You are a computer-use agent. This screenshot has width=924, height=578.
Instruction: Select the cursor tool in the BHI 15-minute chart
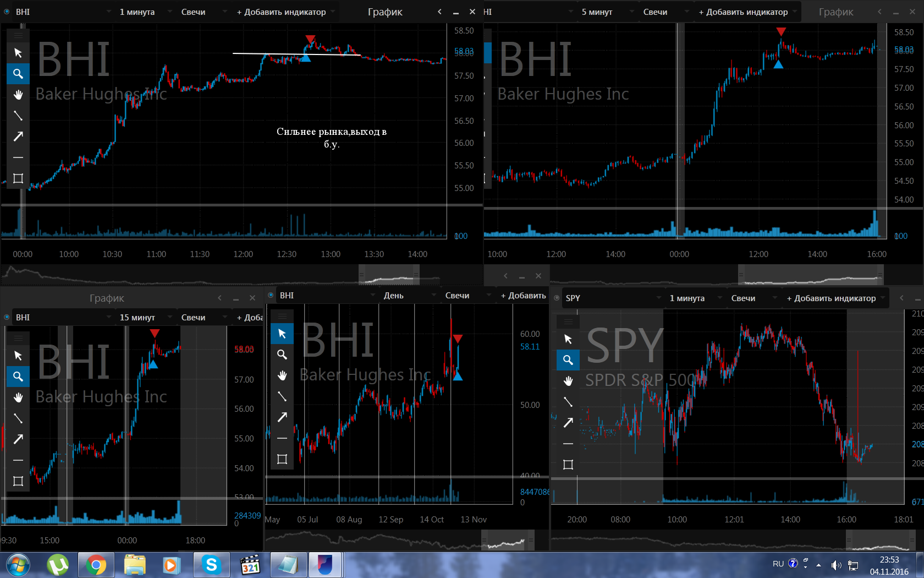click(x=18, y=356)
